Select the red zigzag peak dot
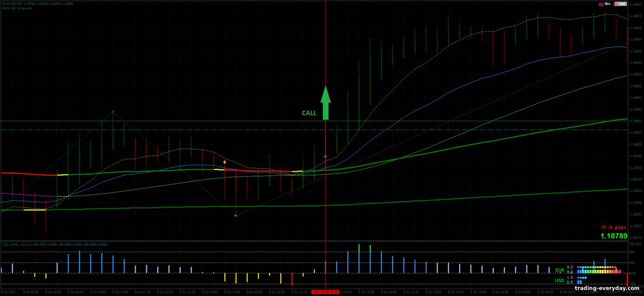The width and height of the screenshot is (644, 296). coord(113,112)
